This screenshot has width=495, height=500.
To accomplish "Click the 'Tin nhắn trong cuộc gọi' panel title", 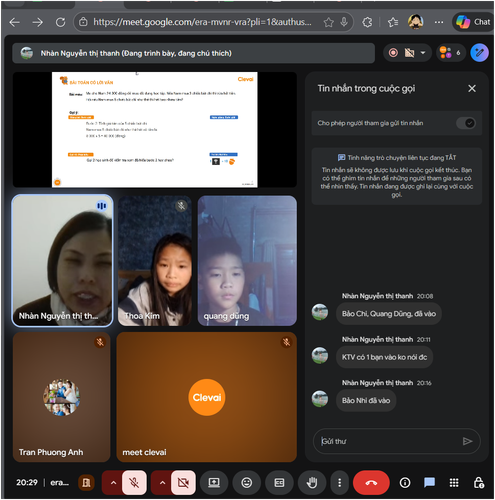I will tap(366, 88).
